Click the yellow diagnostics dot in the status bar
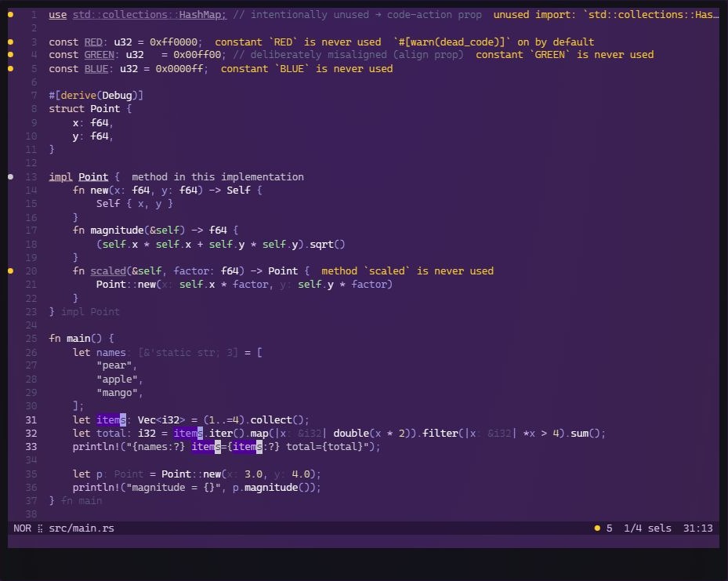Image resolution: width=728 pixels, height=581 pixels. (x=597, y=528)
